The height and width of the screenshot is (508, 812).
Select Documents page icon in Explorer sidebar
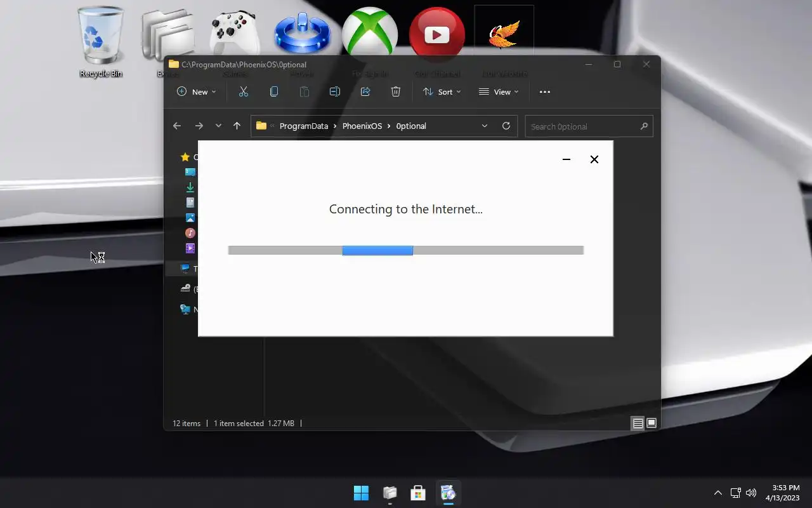[190, 203]
